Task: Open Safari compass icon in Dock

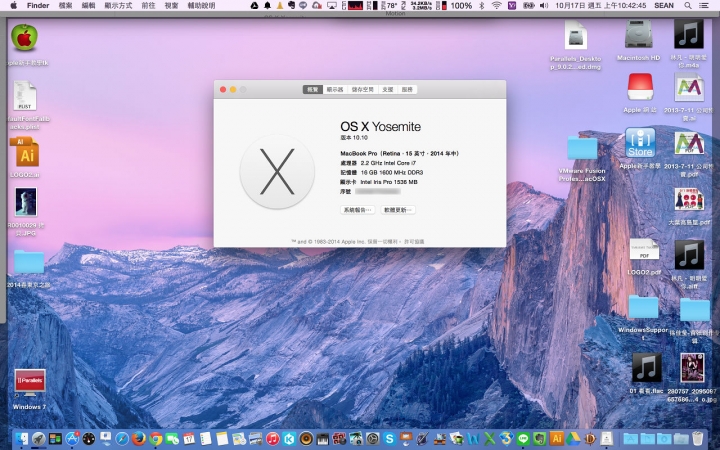Action: coord(122,439)
